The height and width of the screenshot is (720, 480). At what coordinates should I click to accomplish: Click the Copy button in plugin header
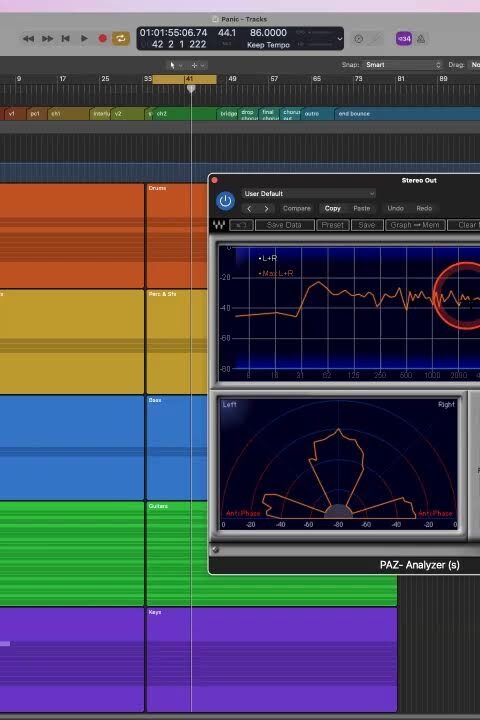[x=333, y=208]
